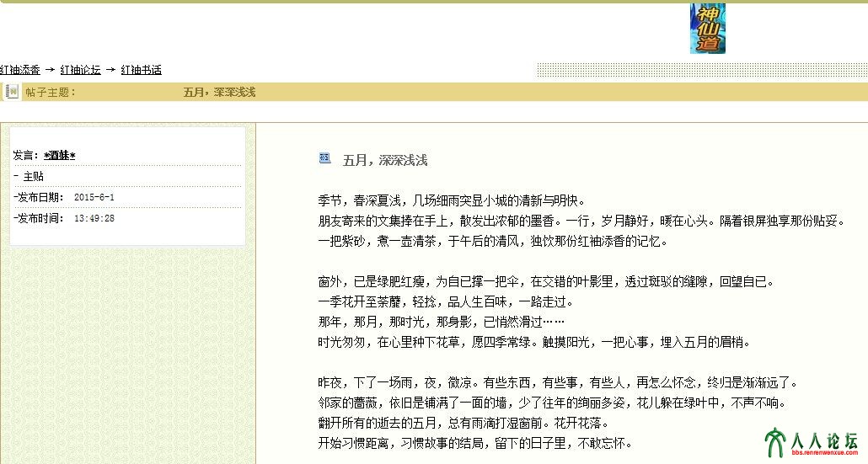Screen dimensions: 868x464
Task: Click the line starting 翻开所有的逝去的五月
Action: click(463, 423)
